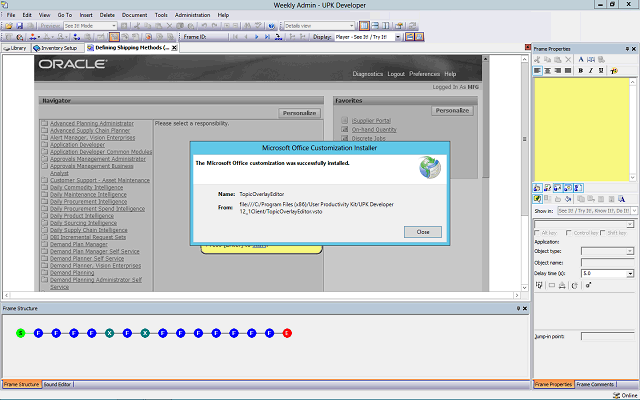Screen dimensions: 640x400
Task: Toggle Underline formatting in Frame Properties
Action: 601,71
